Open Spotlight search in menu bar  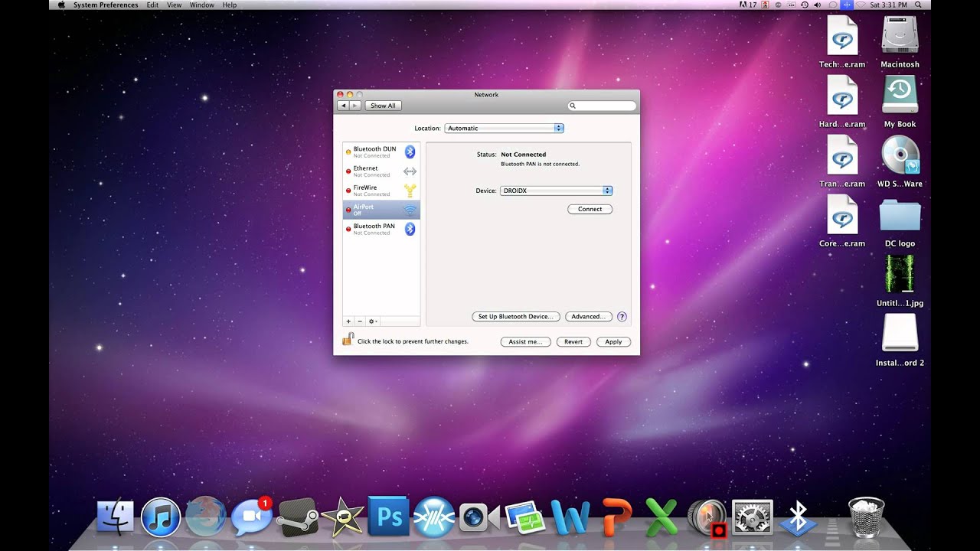point(918,5)
